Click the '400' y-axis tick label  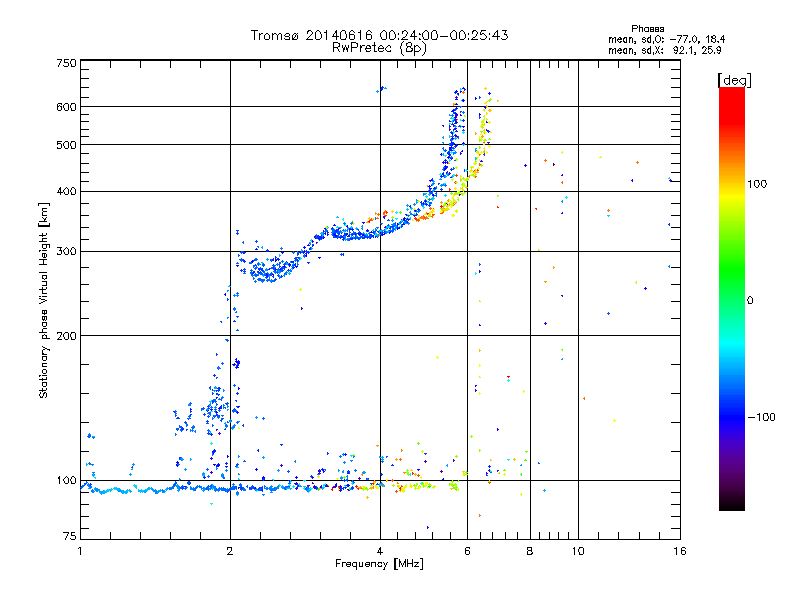click(x=66, y=192)
